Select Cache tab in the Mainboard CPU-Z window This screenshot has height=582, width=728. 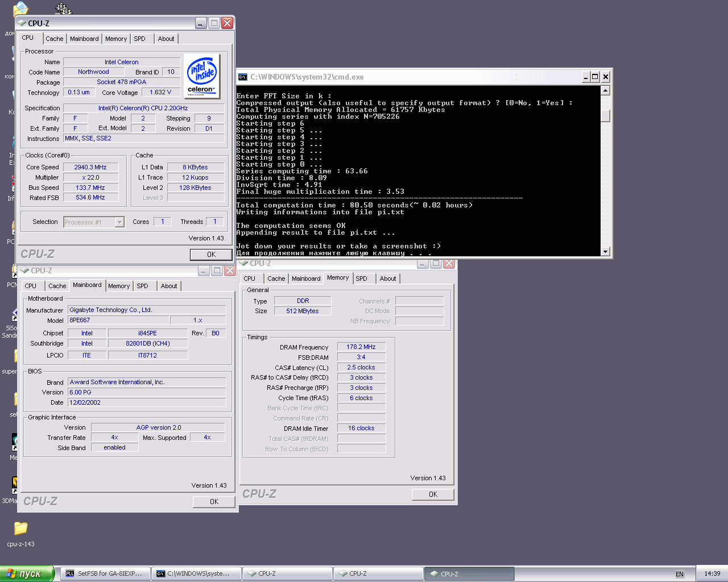pos(57,286)
